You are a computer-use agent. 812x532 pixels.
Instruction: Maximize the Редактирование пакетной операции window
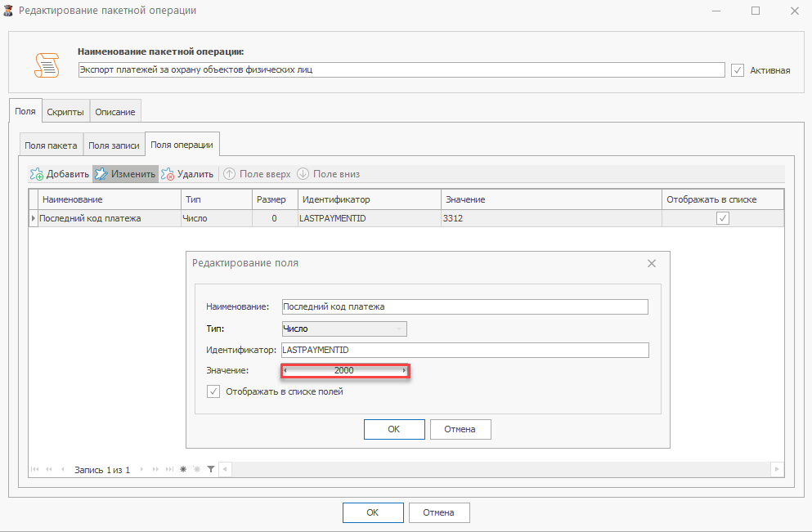pos(756,11)
